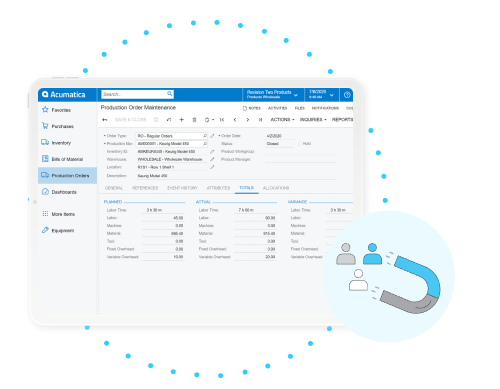Click the back arrow toolbar icon
The image size is (500, 389).
tap(105, 120)
